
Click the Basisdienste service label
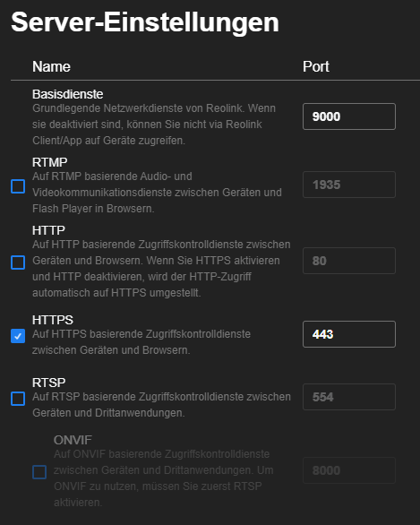[67, 94]
